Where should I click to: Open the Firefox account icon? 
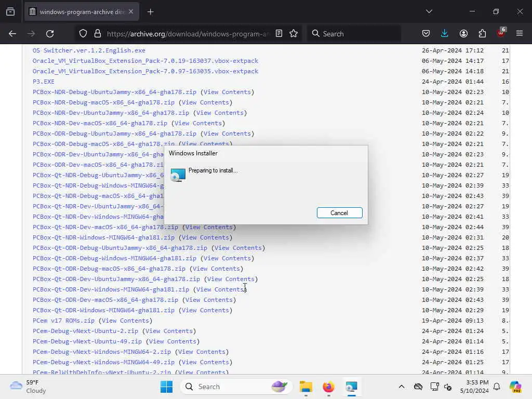(x=463, y=34)
